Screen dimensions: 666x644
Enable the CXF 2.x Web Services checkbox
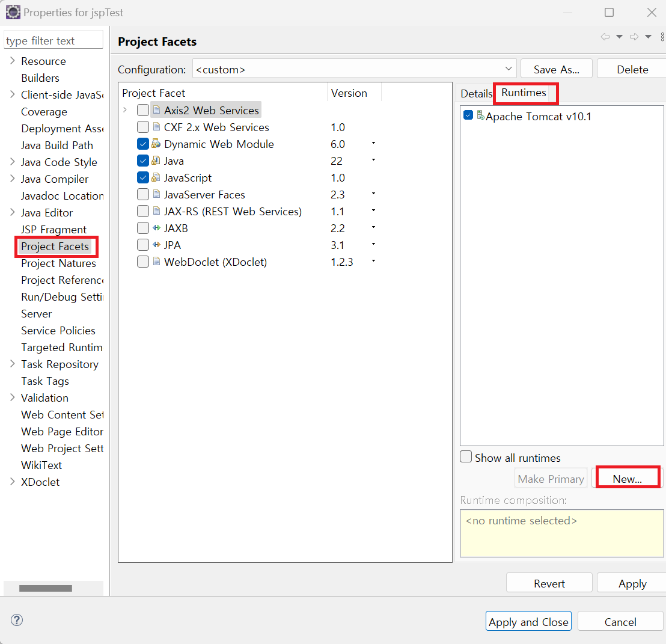(x=142, y=127)
